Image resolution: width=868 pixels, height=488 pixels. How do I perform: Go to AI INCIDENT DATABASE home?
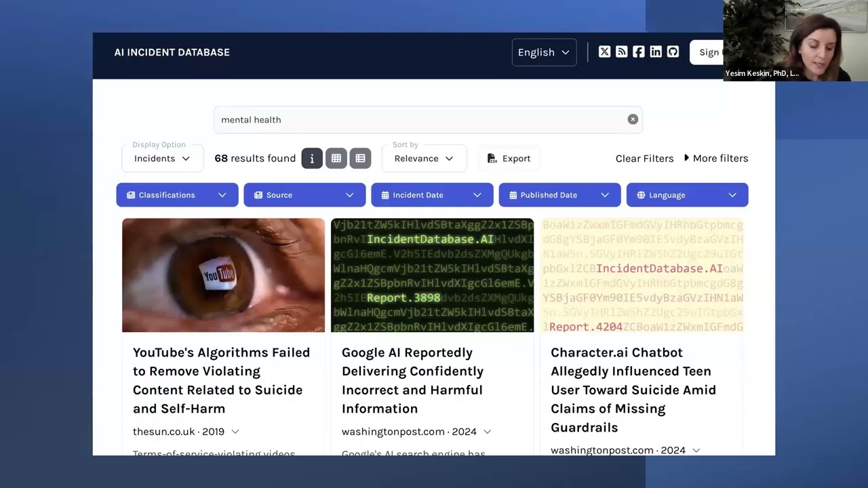click(172, 52)
